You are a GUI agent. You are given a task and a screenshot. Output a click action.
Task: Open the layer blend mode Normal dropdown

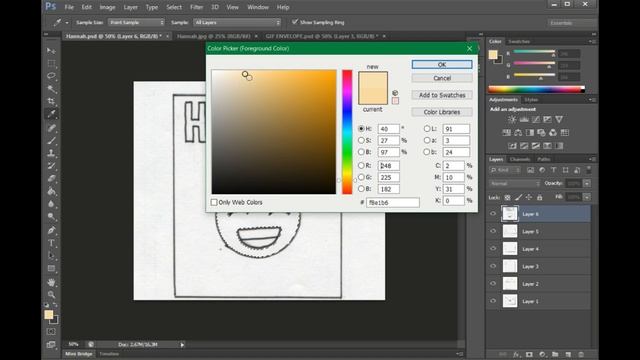(515, 184)
